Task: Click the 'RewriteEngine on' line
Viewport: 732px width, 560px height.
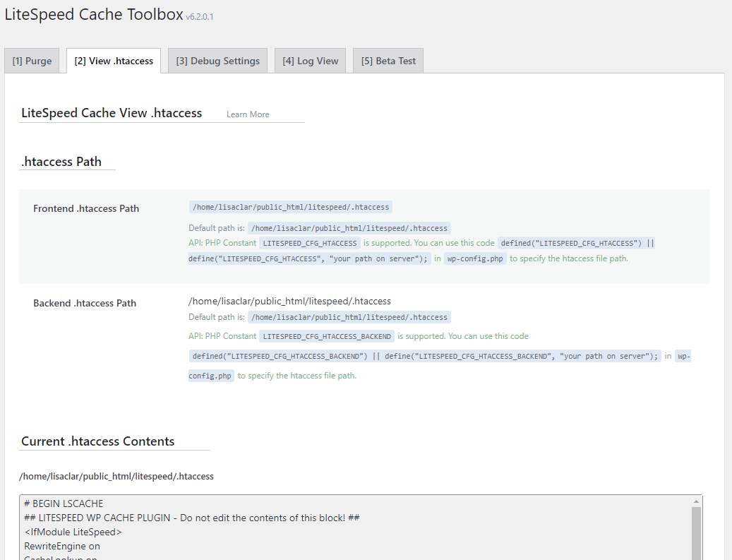Action: pyautogui.click(x=62, y=546)
